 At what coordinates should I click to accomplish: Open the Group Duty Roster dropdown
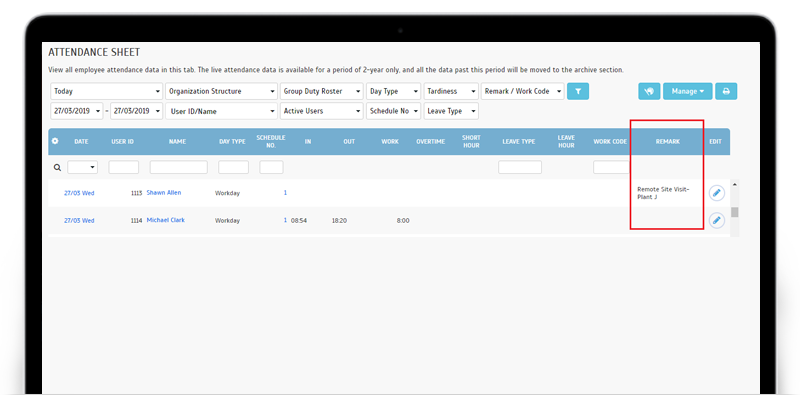pos(321,91)
